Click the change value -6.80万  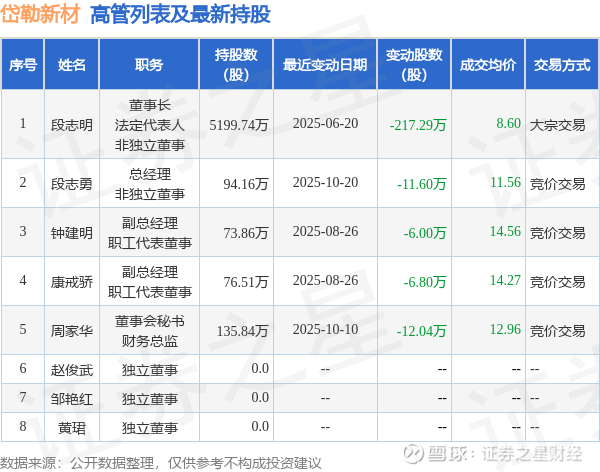click(425, 282)
